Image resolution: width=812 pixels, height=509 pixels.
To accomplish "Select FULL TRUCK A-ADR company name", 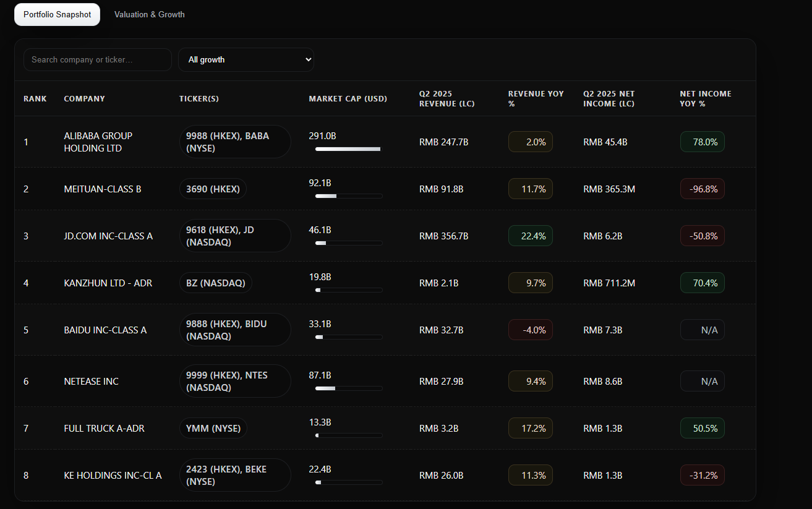I will pyautogui.click(x=105, y=429).
